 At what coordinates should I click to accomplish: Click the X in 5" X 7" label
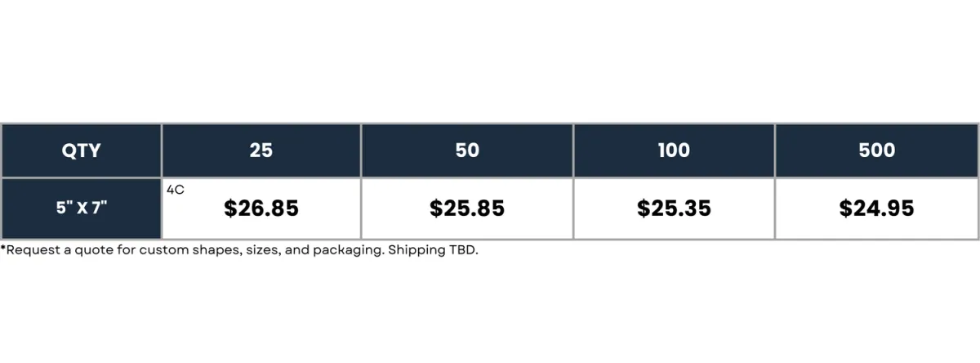pyautogui.click(x=82, y=208)
